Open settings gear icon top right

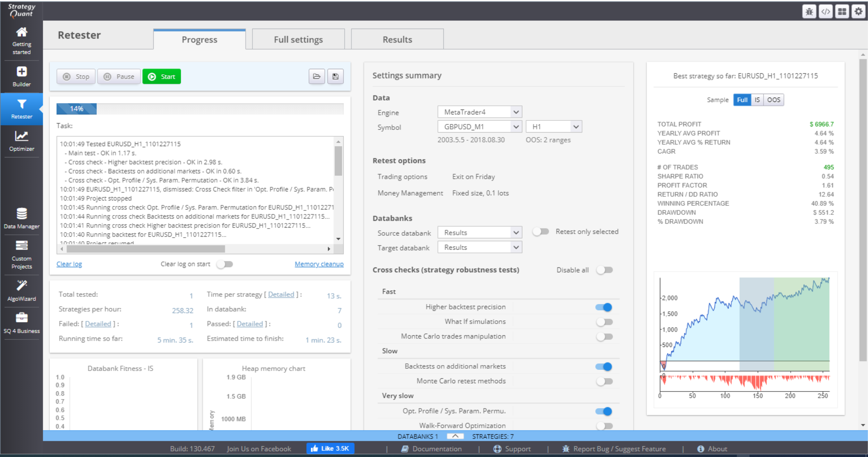(x=858, y=11)
